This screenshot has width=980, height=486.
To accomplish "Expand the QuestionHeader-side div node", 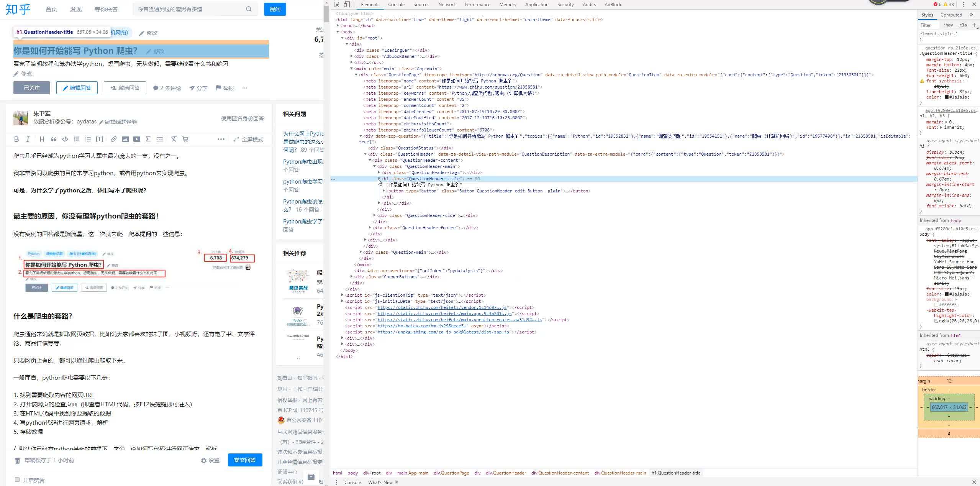I will point(375,215).
